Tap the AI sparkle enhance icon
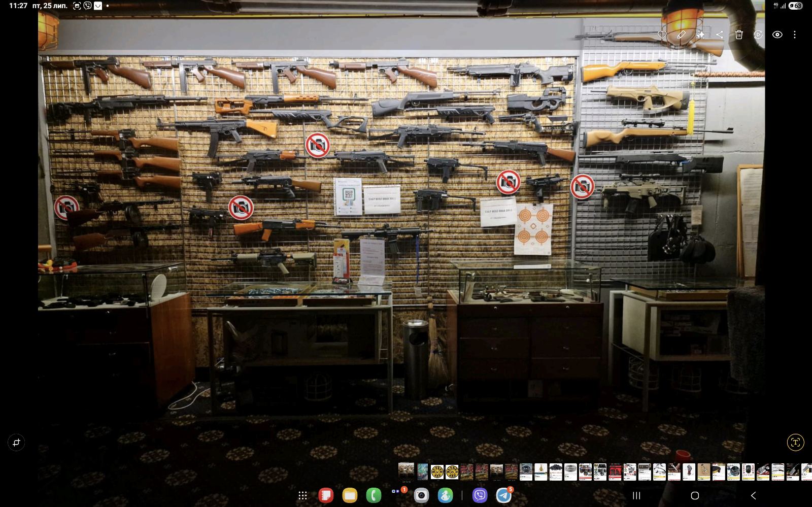812x507 pixels. click(700, 35)
